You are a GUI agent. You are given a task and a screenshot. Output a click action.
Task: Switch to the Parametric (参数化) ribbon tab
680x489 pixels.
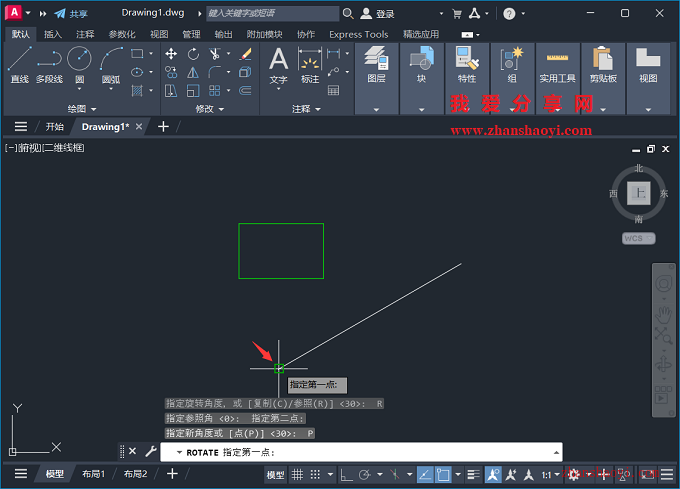click(x=122, y=34)
